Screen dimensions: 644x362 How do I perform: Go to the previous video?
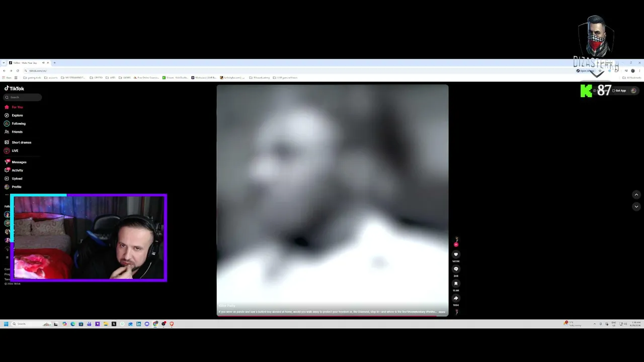636,195
